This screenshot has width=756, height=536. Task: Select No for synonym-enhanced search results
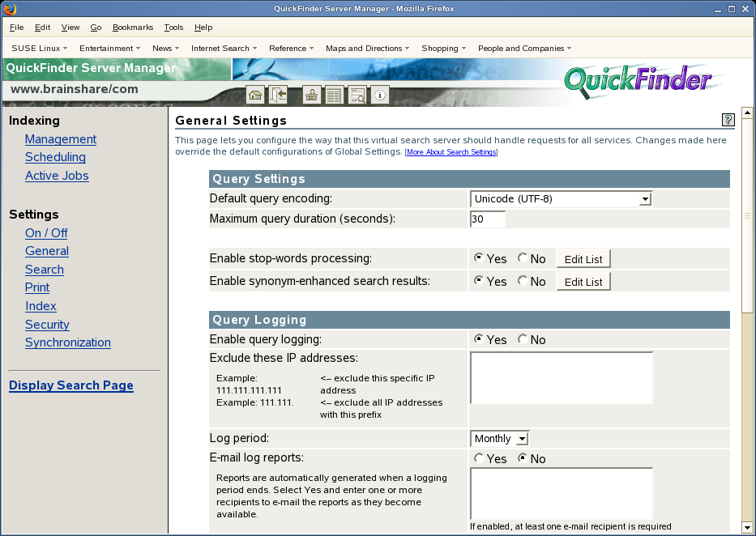(522, 280)
